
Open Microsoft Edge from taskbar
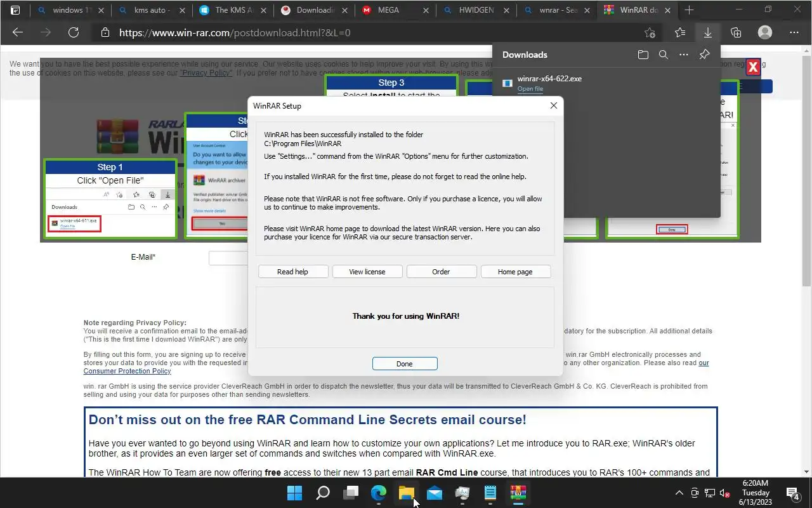tap(379, 493)
